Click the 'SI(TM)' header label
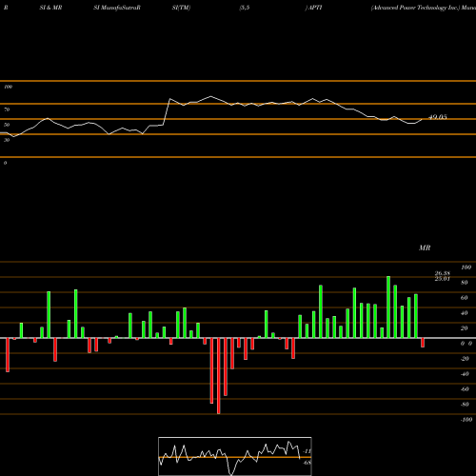This screenshot has height=476, width=476. pos(181,8)
